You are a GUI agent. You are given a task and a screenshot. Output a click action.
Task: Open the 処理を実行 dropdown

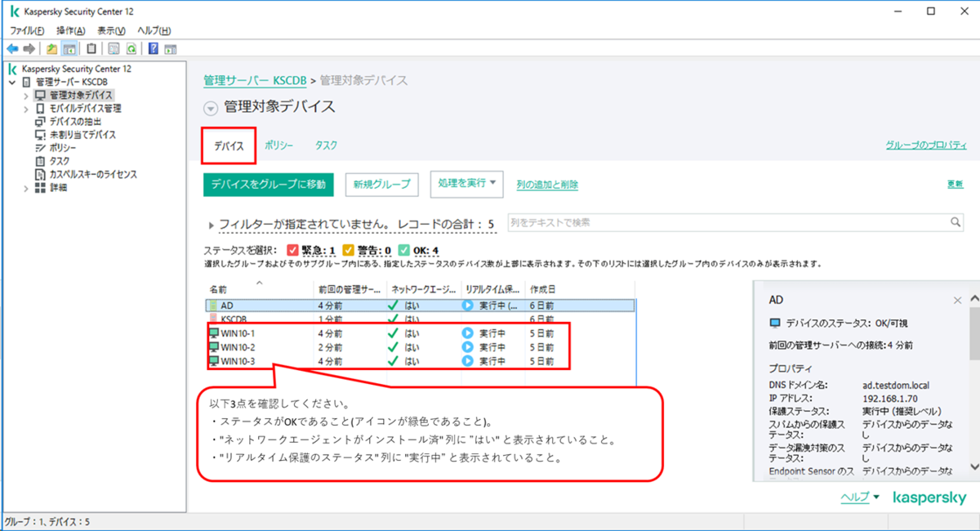(x=466, y=185)
